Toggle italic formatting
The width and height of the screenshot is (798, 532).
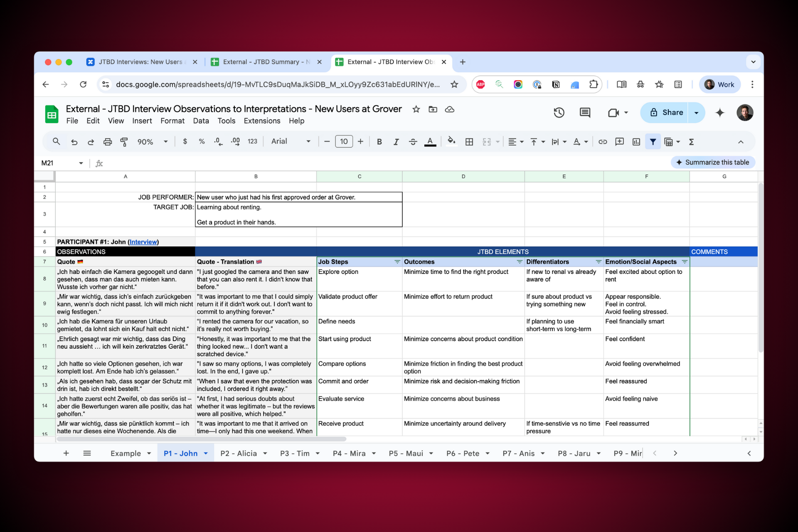point(396,142)
